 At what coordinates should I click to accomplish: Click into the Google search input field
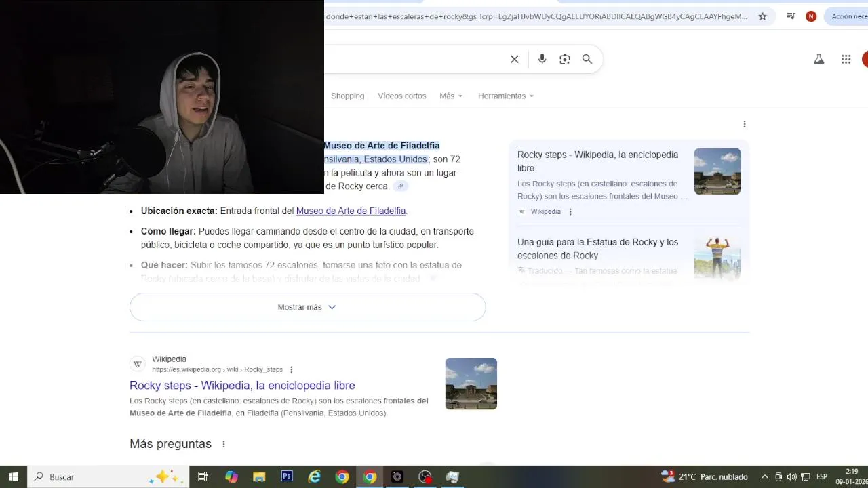point(414,60)
